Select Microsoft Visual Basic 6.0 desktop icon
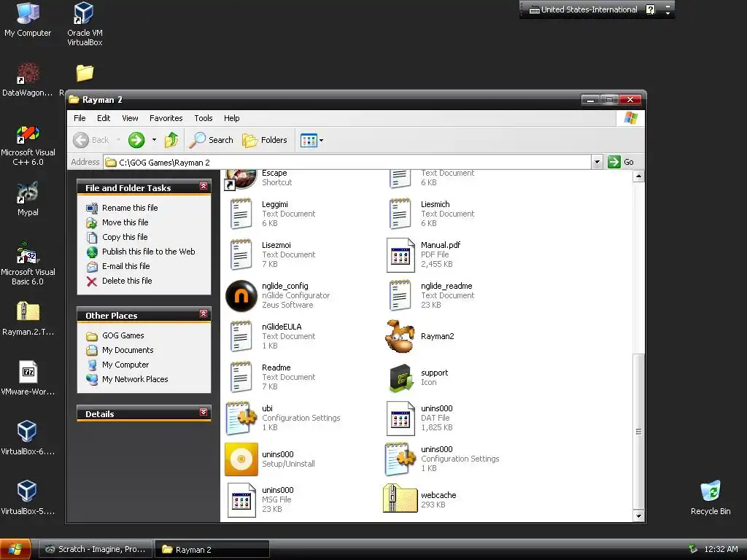747x560 pixels. [x=28, y=263]
